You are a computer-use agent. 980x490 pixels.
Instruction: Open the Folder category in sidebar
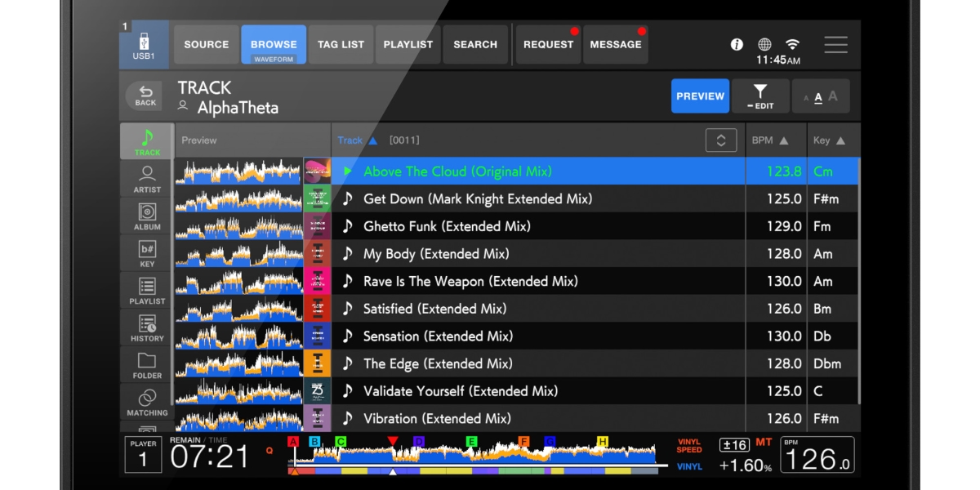click(x=147, y=365)
